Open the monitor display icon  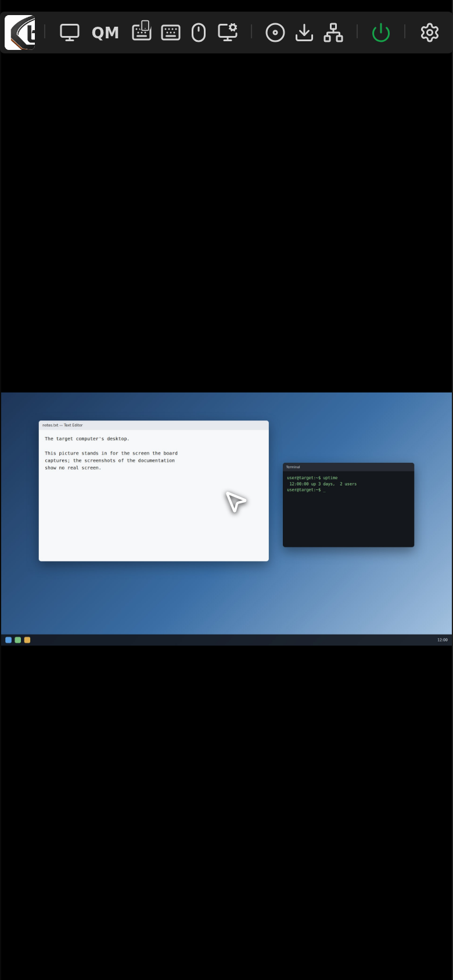pos(70,33)
